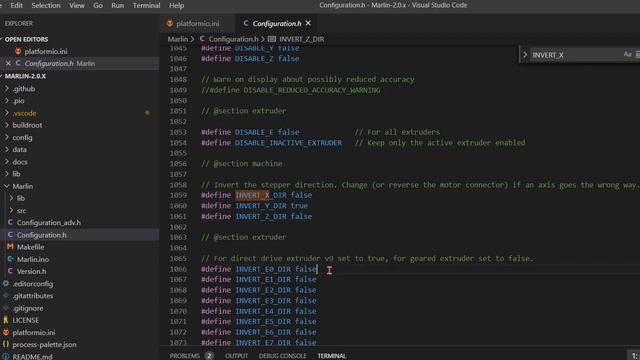This screenshot has height=360, width=640.
Task: Expand the .vscode folder
Action: (x=24, y=113)
